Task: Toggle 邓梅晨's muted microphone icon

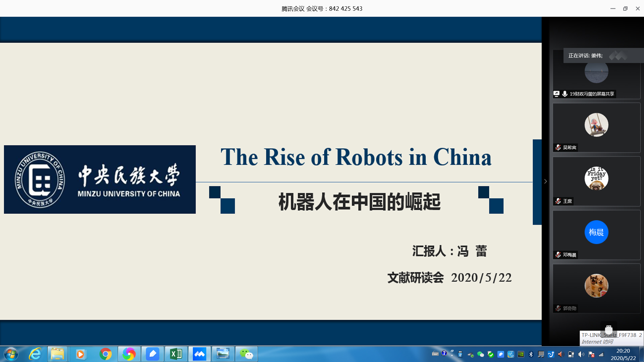Action: pyautogui.click(x=558, y=255)
